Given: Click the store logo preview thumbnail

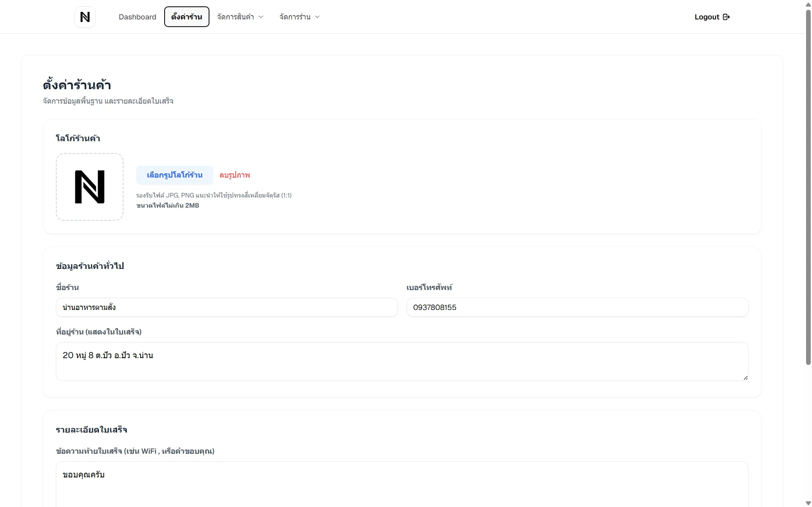Looking at the screenshot, I should 90,187.
